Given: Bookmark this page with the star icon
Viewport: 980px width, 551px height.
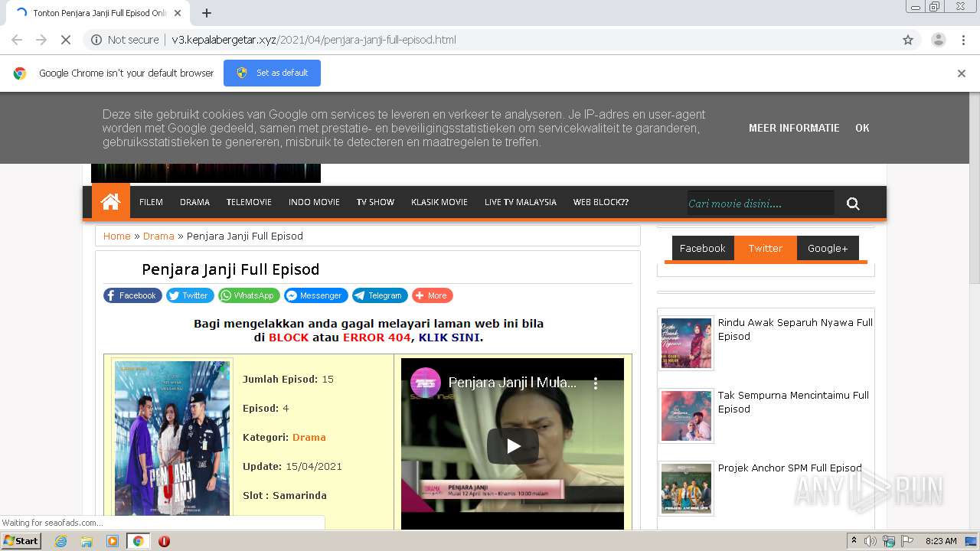Looking at the screenshot, I should tap(908, 40).
